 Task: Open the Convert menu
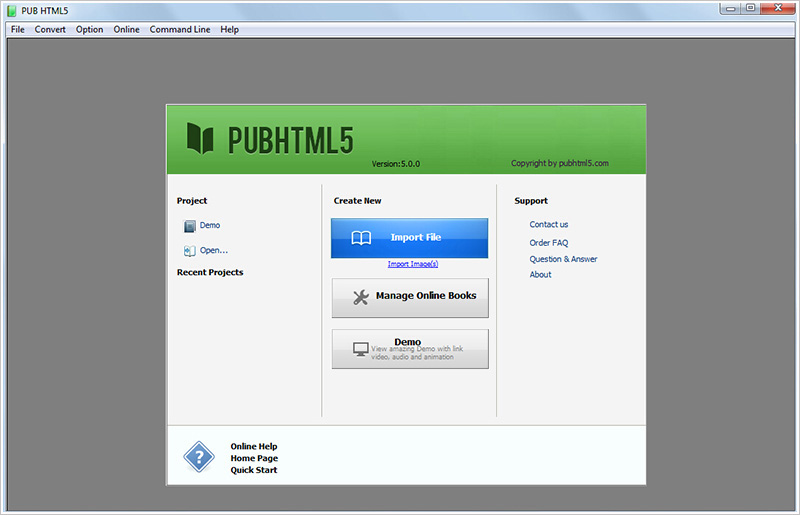(x=50, y=30)
